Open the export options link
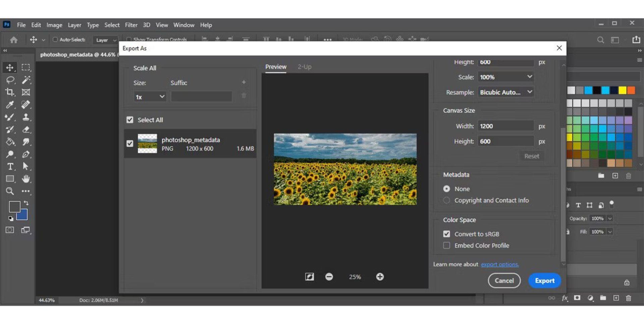The image size is (644, 322). tap(499, 264)
